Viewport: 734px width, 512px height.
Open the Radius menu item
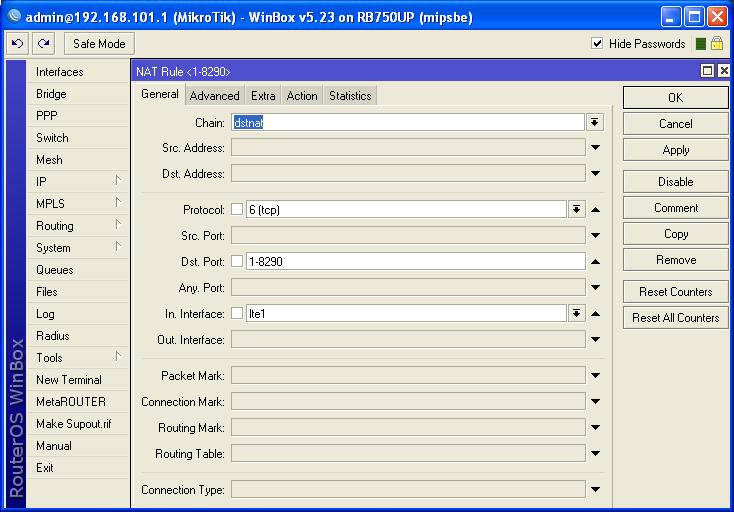pos(78,336)
